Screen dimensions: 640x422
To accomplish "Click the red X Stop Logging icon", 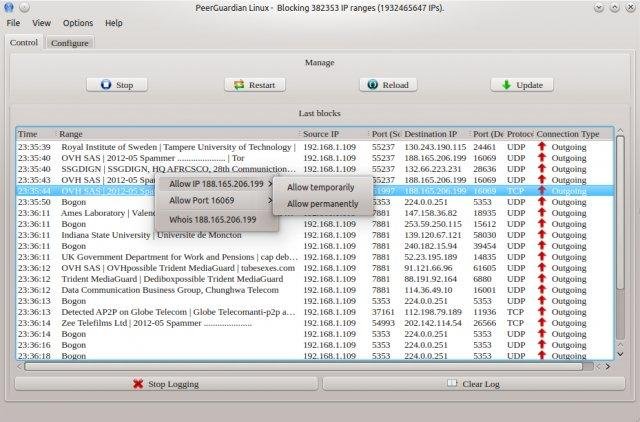I will click(137, 383).
